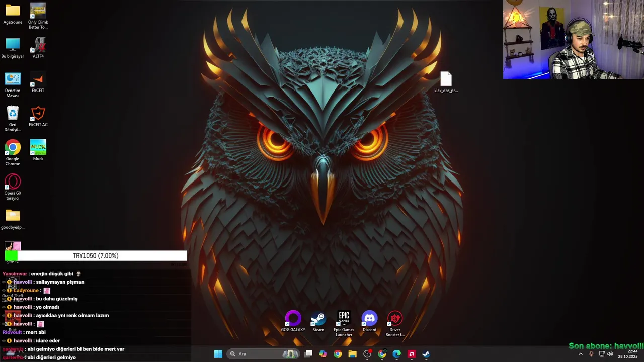Show hidden system tray icons
644x362 pixels.
(x=580, y=354)
